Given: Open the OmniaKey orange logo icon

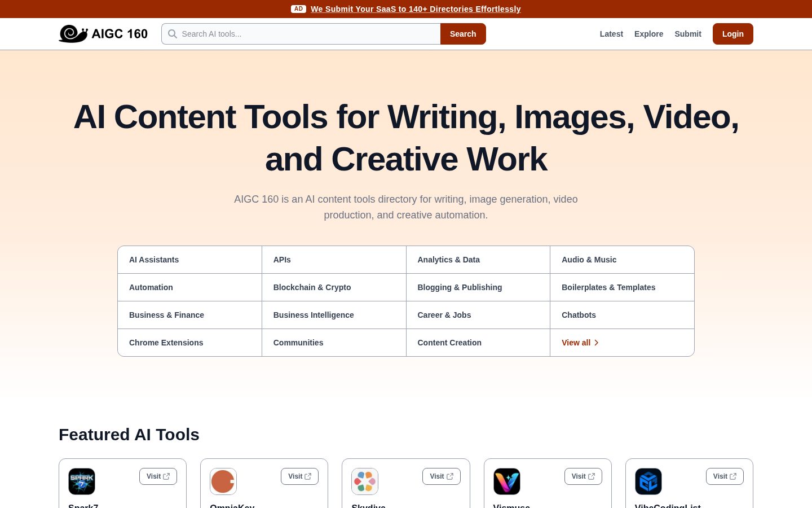Looking at the screenshot, I should point(223,481).
